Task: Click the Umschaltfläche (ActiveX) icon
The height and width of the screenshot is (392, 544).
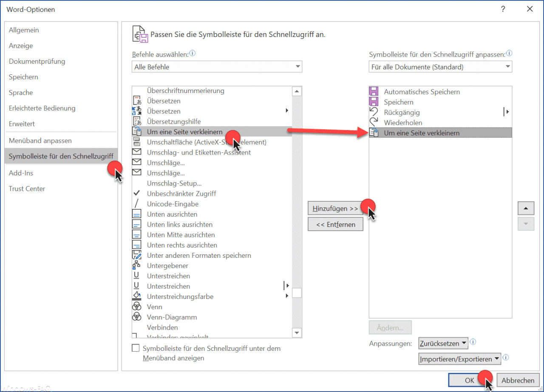Action: [137, 142]
